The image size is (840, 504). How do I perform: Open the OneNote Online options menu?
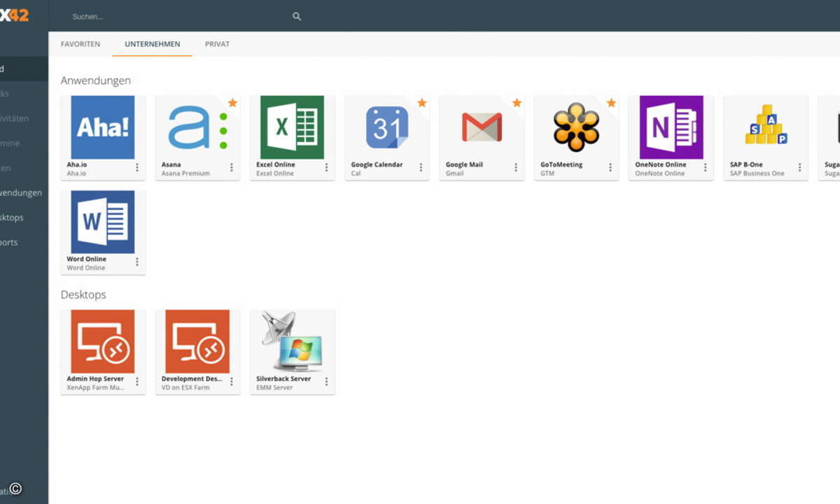pos(705,167)
